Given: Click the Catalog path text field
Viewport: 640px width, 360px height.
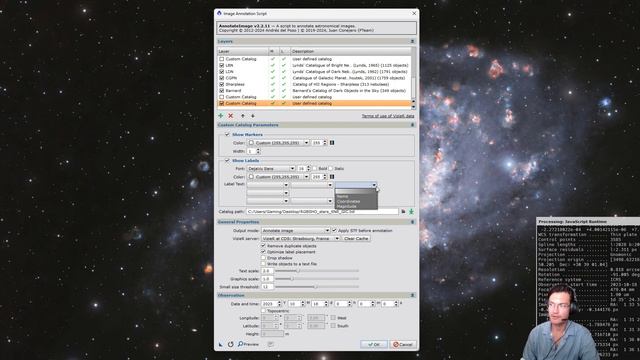Looking at the screenshot, I should (322, 211).
